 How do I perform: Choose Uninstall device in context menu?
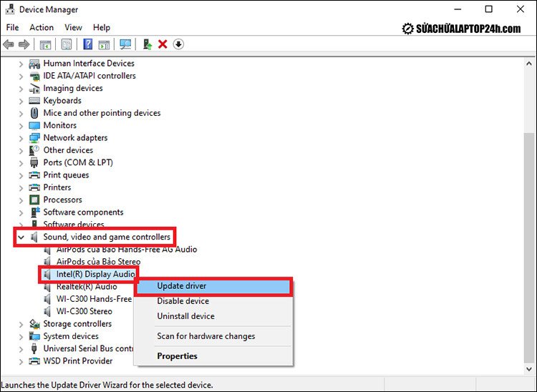(x=213, y=316)
